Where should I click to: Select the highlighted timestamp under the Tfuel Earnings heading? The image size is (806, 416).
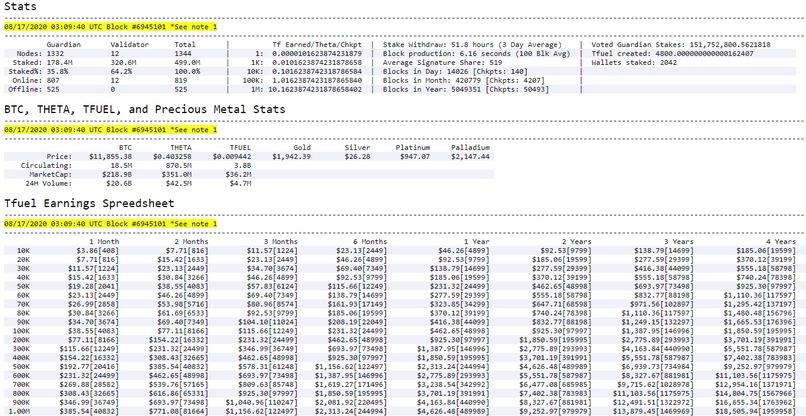click(x=111, y=224)
